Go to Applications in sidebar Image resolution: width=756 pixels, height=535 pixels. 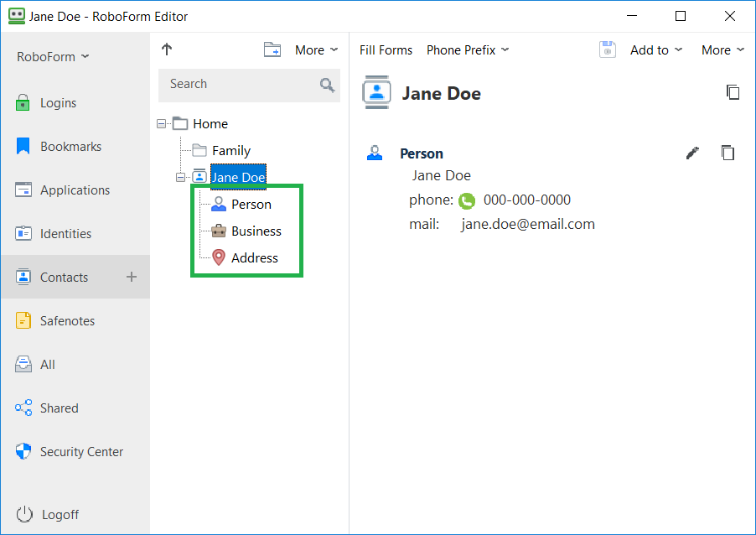pos(75,190)
